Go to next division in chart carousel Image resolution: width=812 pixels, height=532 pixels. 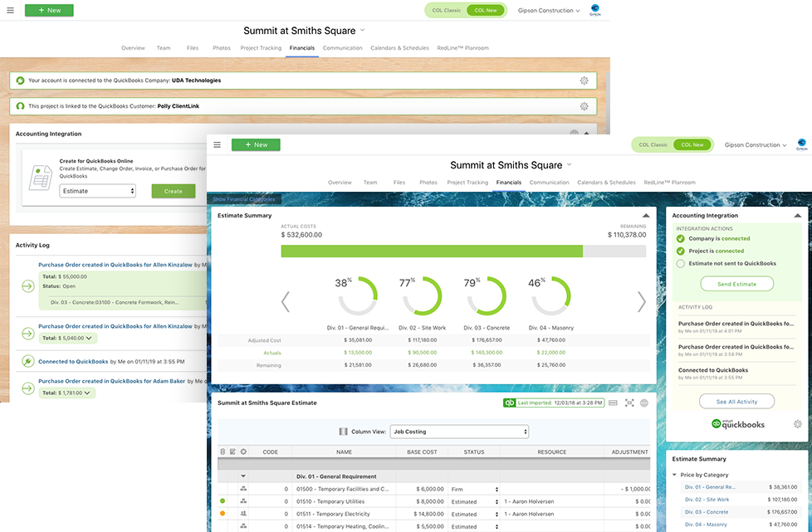tap(641, 302)
